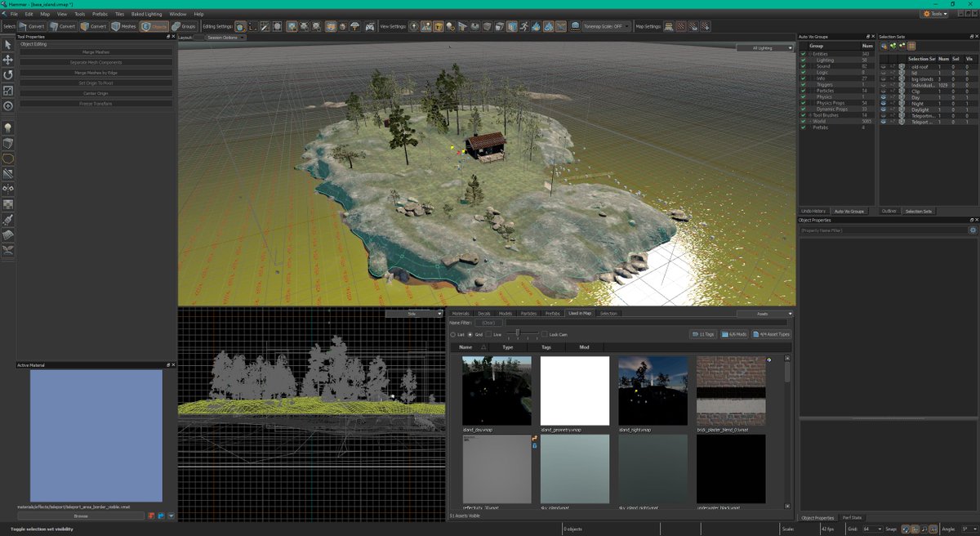Adjust the thumbnail size slider
The image size is (980, 536).
517,333
